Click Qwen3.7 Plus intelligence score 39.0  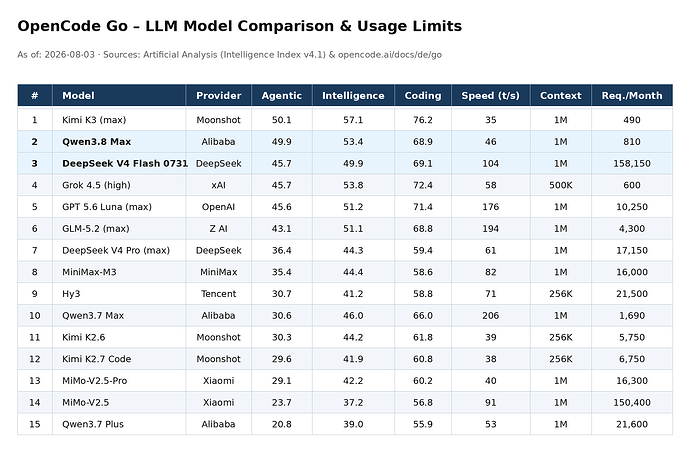point(353,424)
